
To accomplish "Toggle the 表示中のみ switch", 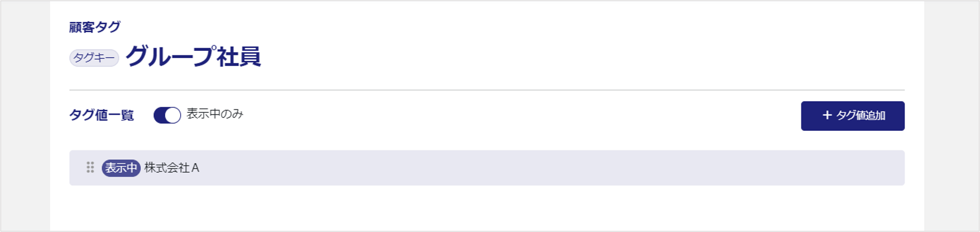I will tap(167, 115).
